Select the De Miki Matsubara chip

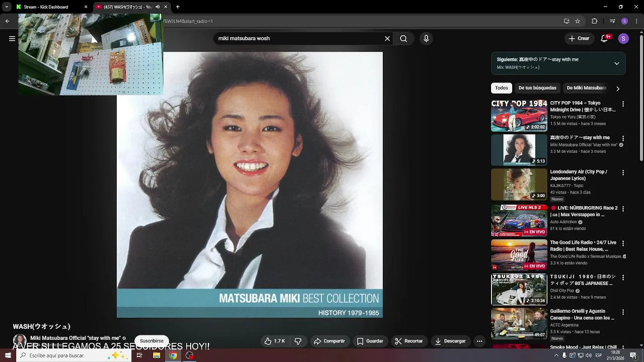587,88
